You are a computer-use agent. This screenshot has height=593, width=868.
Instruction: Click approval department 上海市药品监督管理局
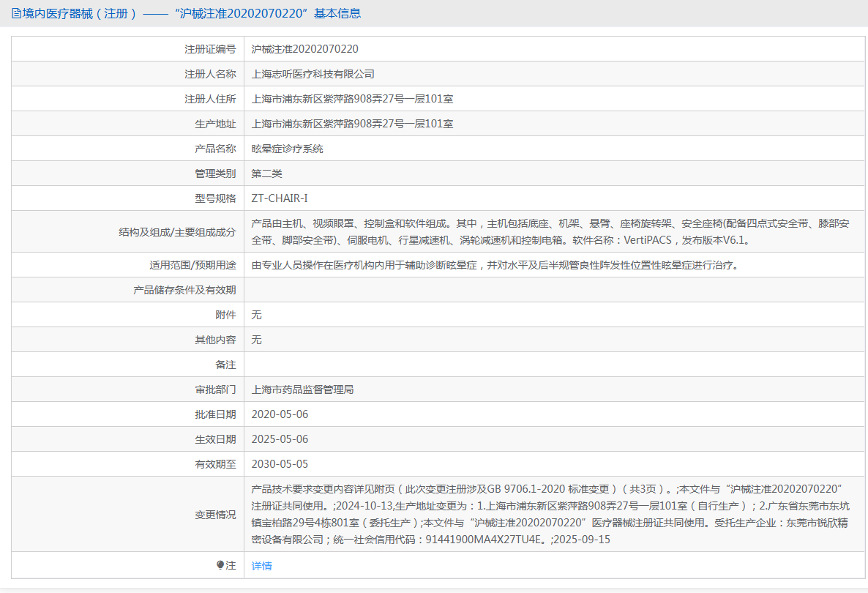click(302, 389)
